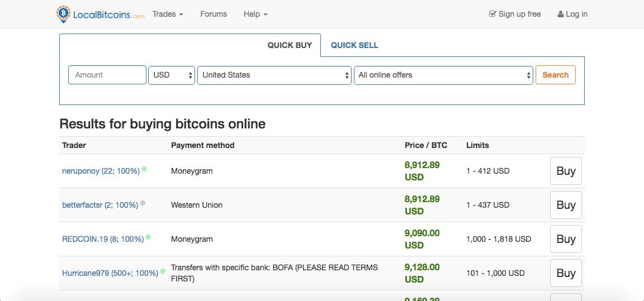Click Buy for Hurricane979's BOFA offer
Image resolution: width=644 pixels, height=301 pixels.
(566, 273)
